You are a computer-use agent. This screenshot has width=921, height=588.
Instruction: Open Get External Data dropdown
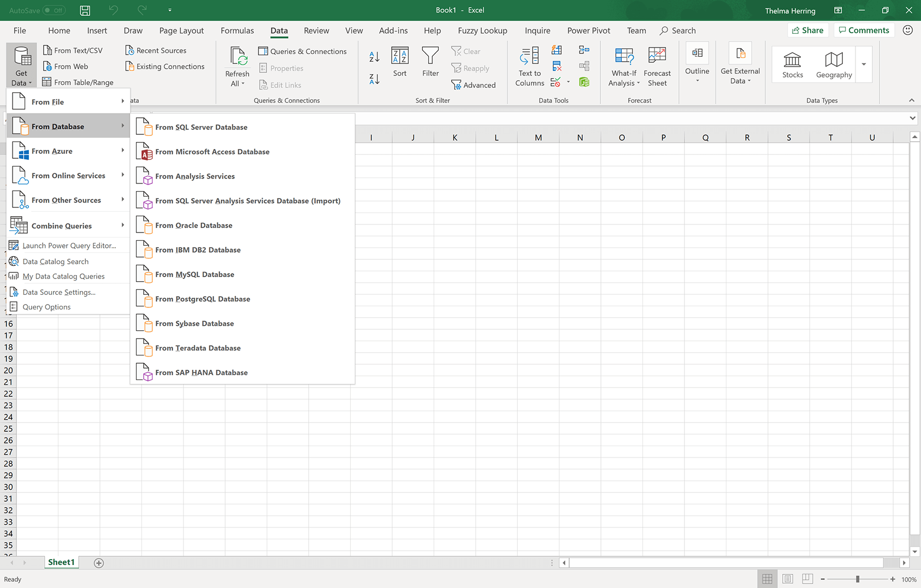[x=740, y=64]
